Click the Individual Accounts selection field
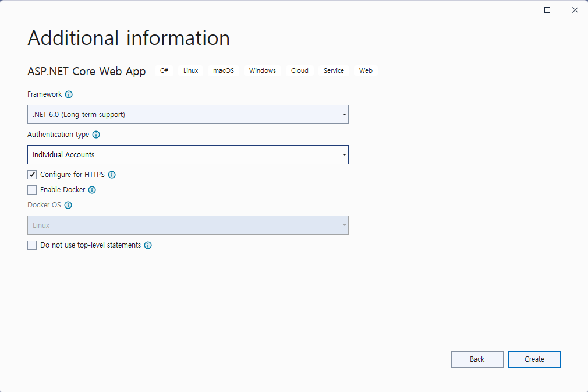588x392 pixels. [183, 155]
